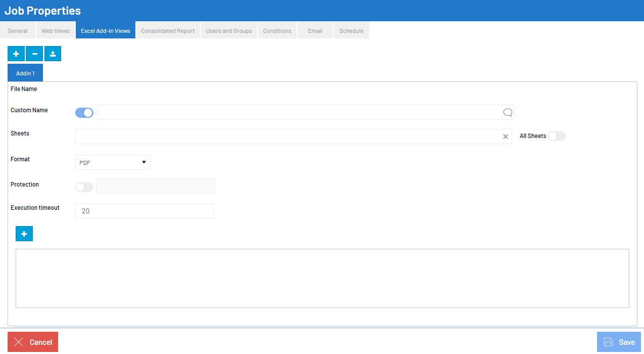Click the speech bubble icon in Custom Name

508,112
